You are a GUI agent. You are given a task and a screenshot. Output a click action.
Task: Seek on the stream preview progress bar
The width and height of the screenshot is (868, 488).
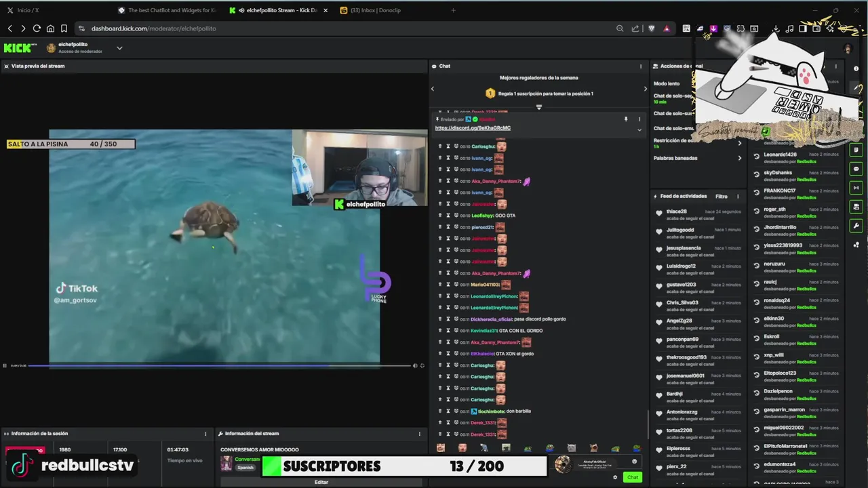click(x=220, y=365)
